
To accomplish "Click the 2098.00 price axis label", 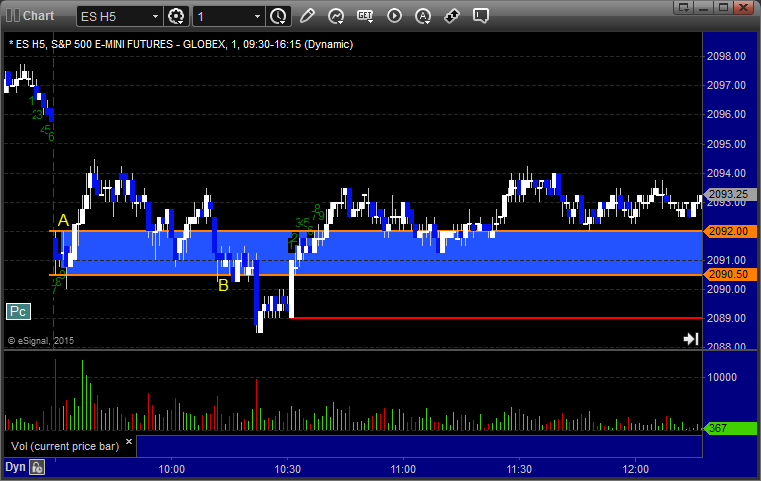I will pos(726,56).
